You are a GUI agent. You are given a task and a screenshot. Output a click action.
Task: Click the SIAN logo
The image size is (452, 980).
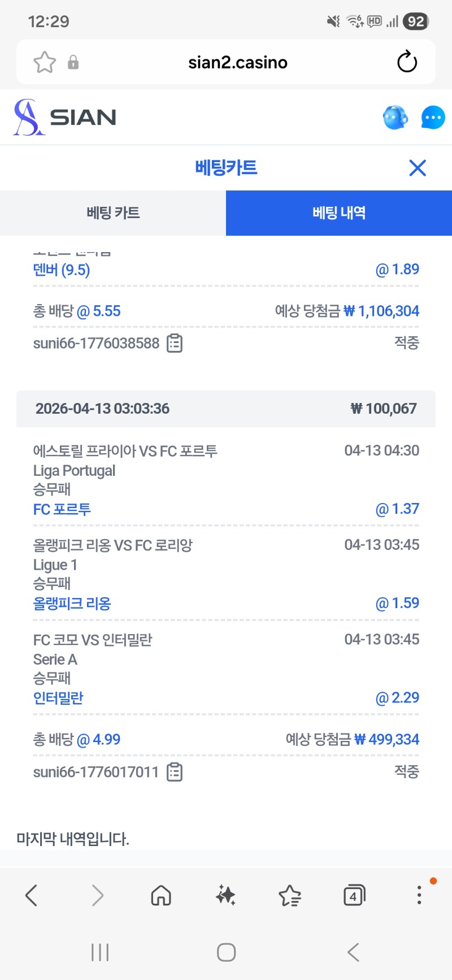[x=64, y=117]
